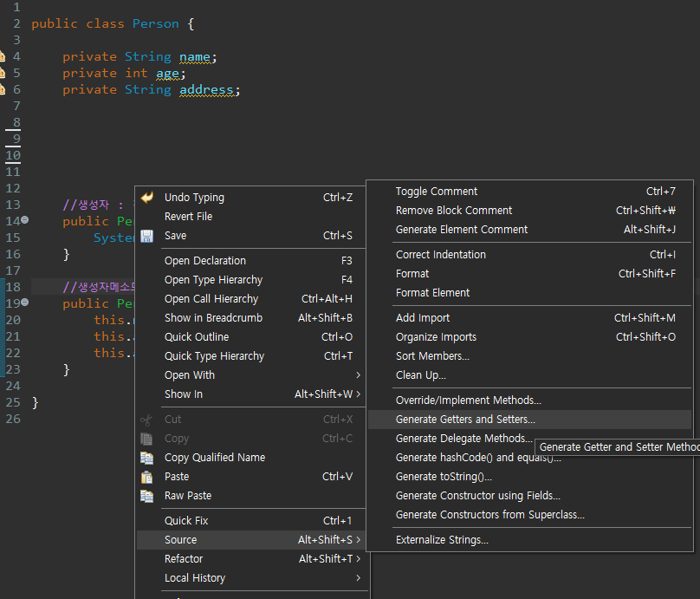Viewport: 700px width, 599px height.
Task: Click the Paste clipboard icon
Action: coord(147,477)
